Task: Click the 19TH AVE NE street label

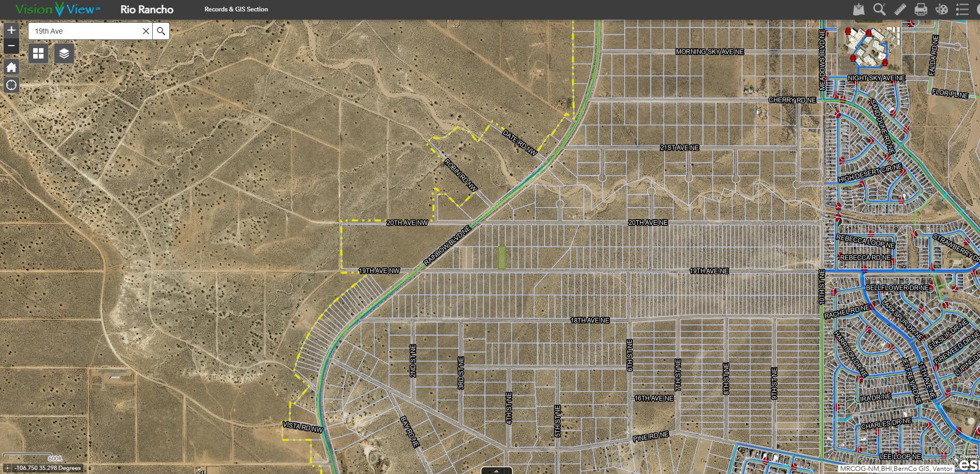Action: [x=709, y=271]
